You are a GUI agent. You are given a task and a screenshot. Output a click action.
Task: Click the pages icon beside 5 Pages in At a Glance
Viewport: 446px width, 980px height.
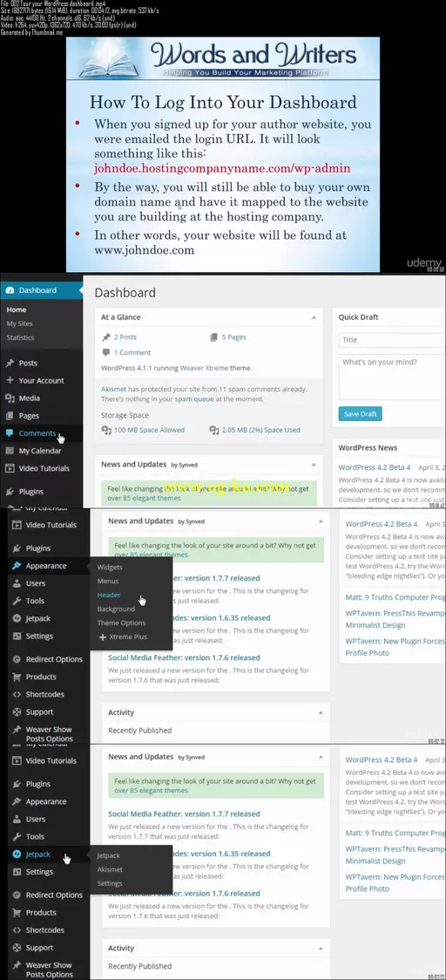[x=214, y=337]
